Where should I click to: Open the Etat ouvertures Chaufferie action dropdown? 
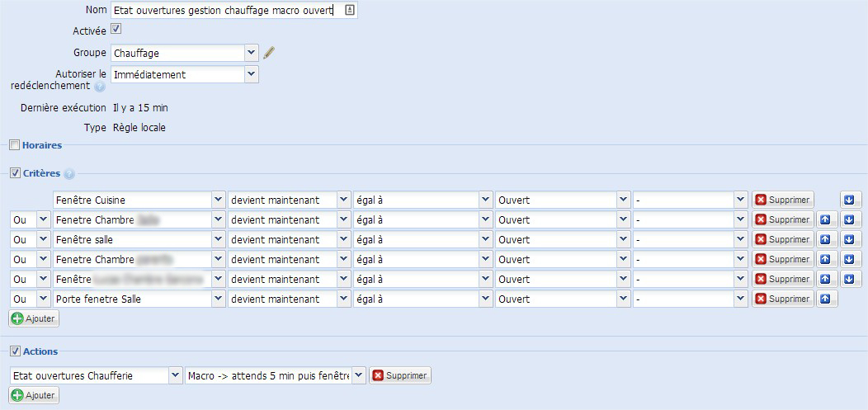coord(175,375)
